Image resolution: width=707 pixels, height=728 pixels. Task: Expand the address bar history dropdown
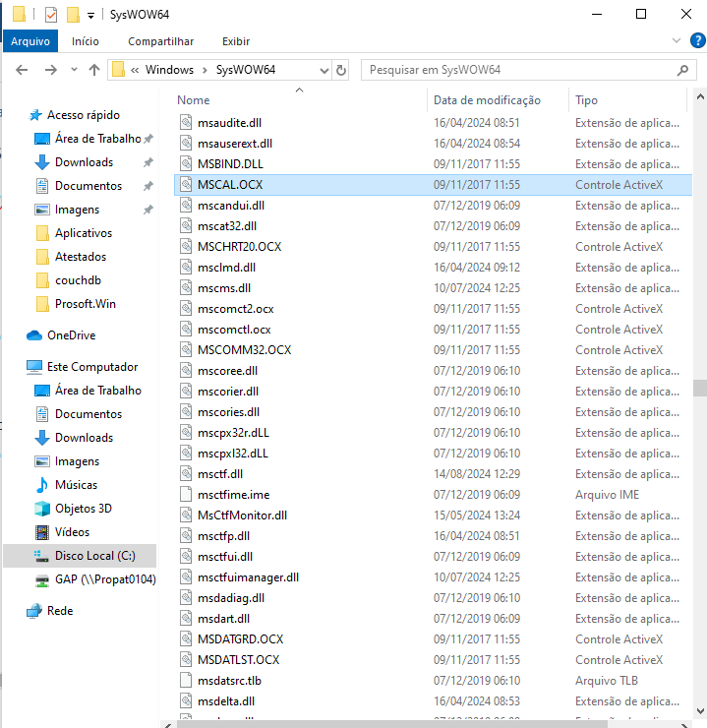[x=324, y=71]
